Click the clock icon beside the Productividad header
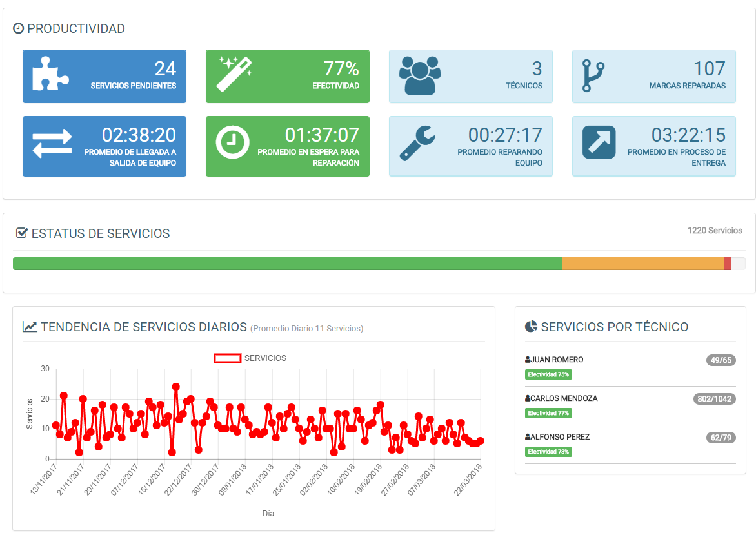This screenshot has height=542, width=756. (x=20, y=28)
